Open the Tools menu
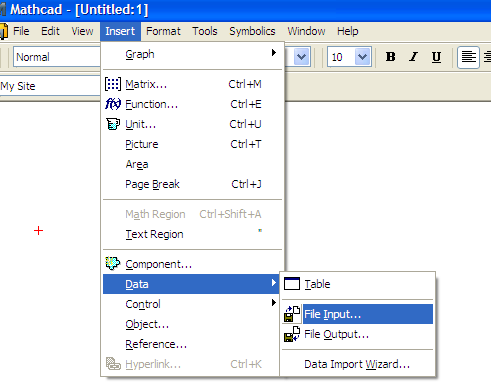The width and height of the screenshot is (491, 388). 205,31
